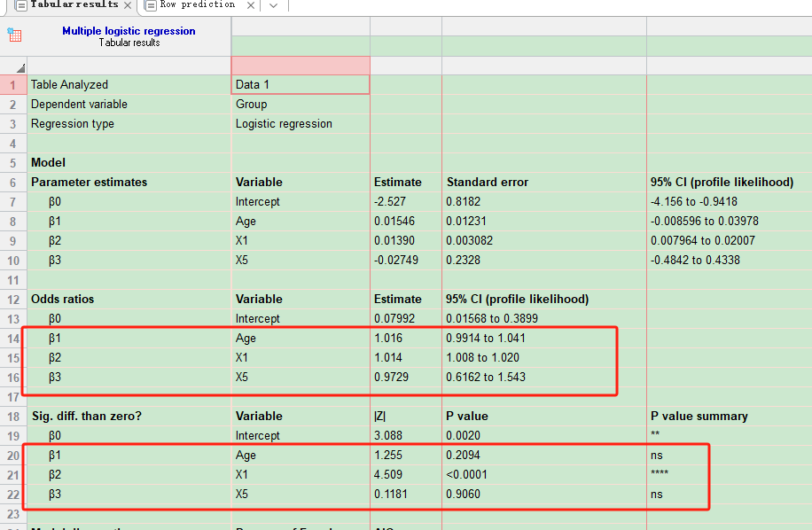Click the Regression type label
Screen dimensions: 812x530
pos(73,124)
